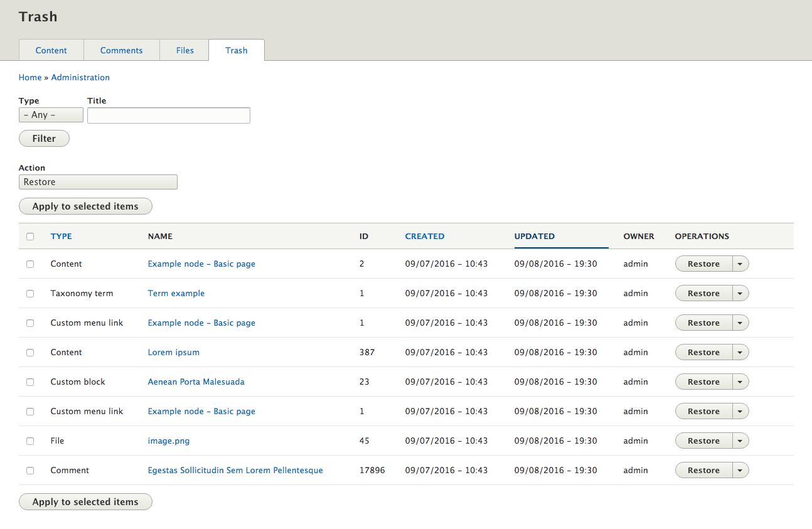The height and width of the screenshot is (529, 812).
Task: Check the box for Term example row
Action: click(30, 294)
